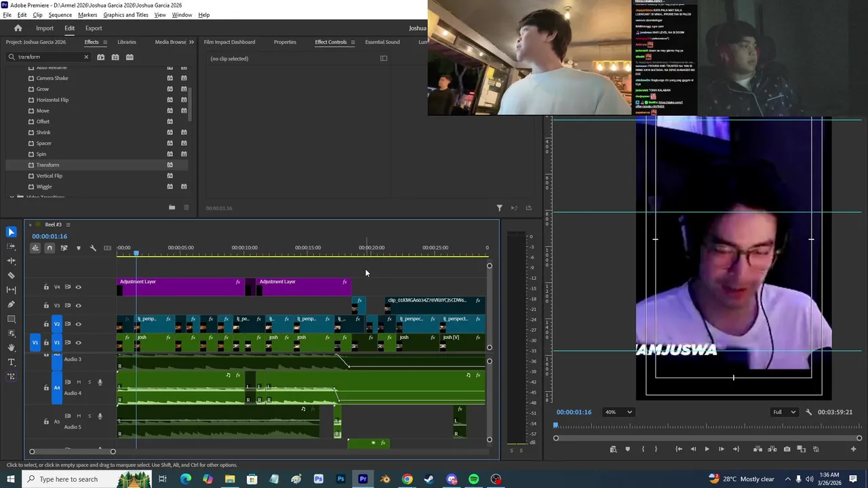Image resolution: width=868 pixels, height=488 pixels.
Task: Select the Selection tool arrow
Action: coord(11,232)
